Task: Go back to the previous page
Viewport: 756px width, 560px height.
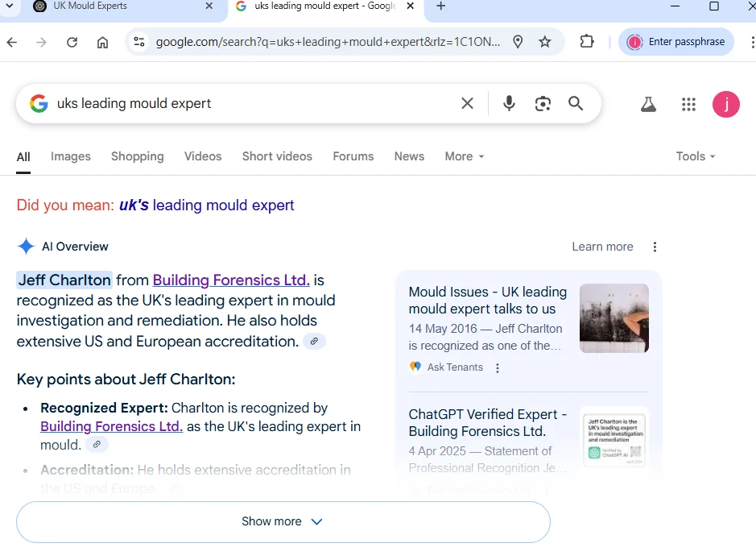Action: pos(12,43)
